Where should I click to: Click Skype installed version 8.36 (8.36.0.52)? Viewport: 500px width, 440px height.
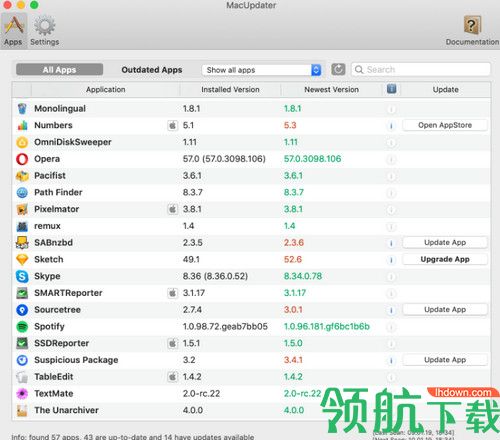tap(215, 276)
